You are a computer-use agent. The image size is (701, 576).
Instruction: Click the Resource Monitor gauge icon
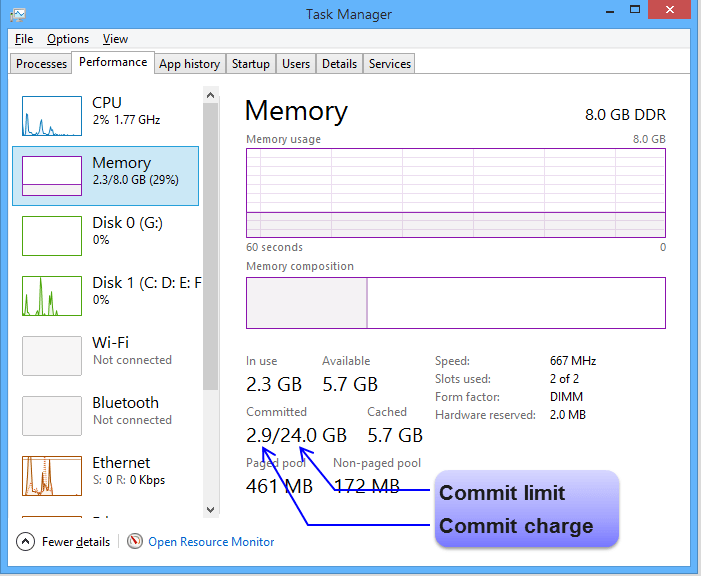coord(135,541)
